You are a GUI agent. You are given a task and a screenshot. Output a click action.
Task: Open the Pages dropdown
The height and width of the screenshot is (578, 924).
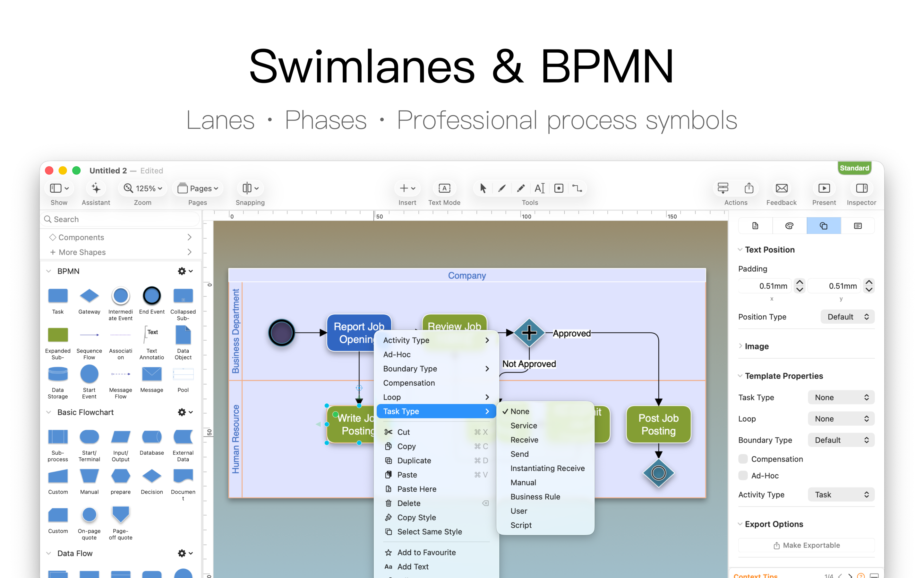[x=198, y=188]
